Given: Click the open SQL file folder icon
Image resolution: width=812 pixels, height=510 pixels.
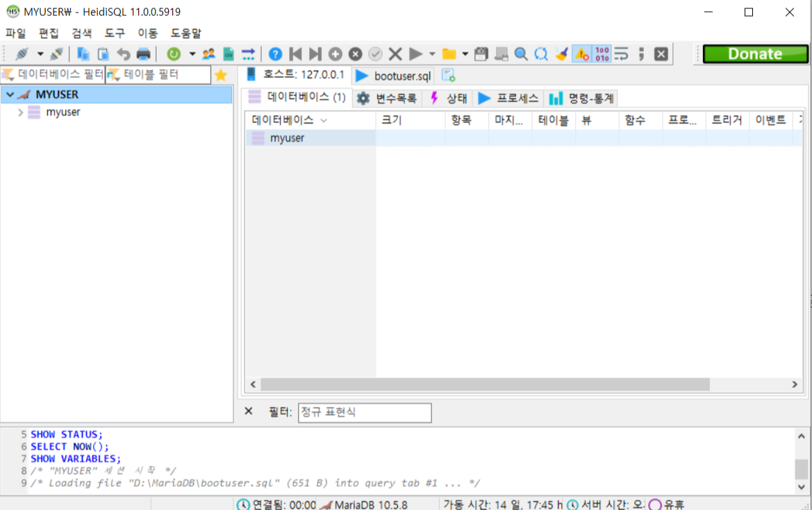Looking at the screenshot, I should [x=449, y=54].
